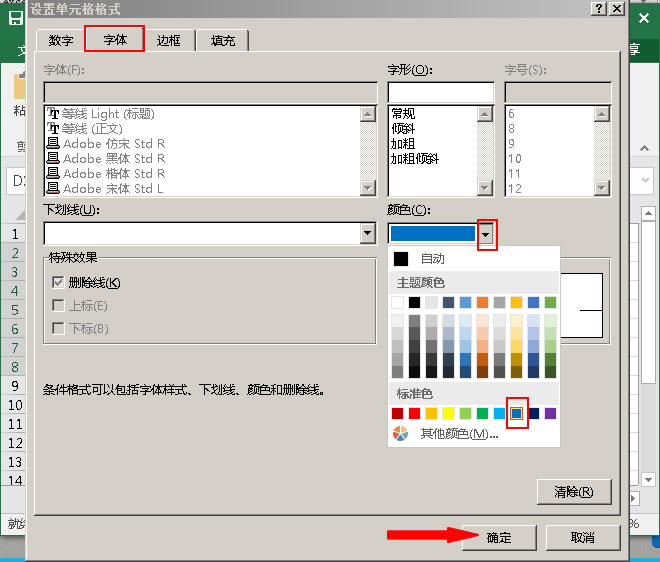This screenshot has width=660, height=562.
Task: Switch to the 数字 tab
Action: click(60, 40)
